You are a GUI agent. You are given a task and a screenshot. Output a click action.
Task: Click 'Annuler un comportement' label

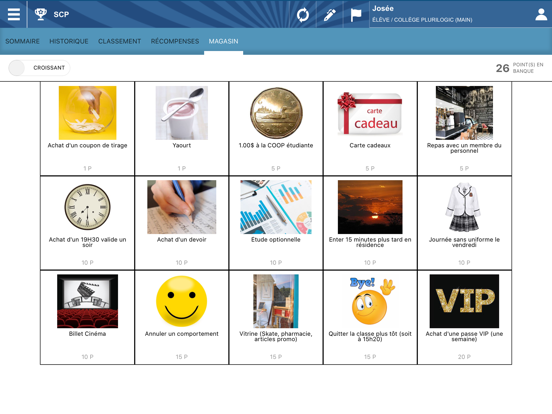[x=182, y=334]
